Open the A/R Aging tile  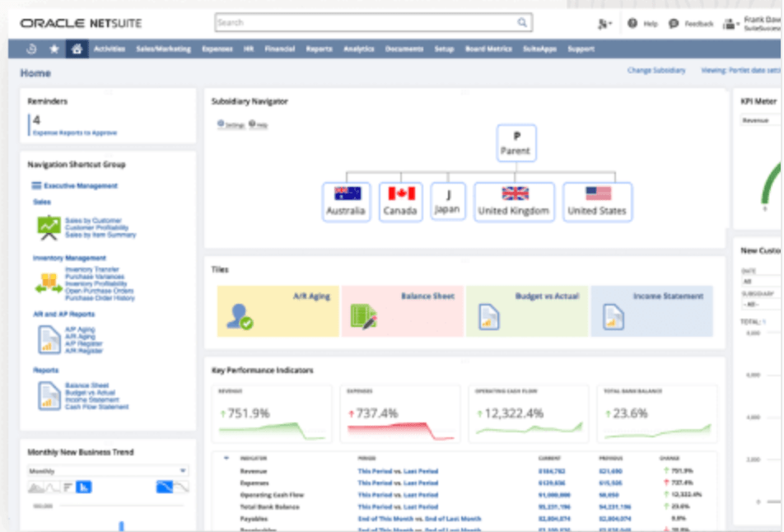tap(278, 311)
